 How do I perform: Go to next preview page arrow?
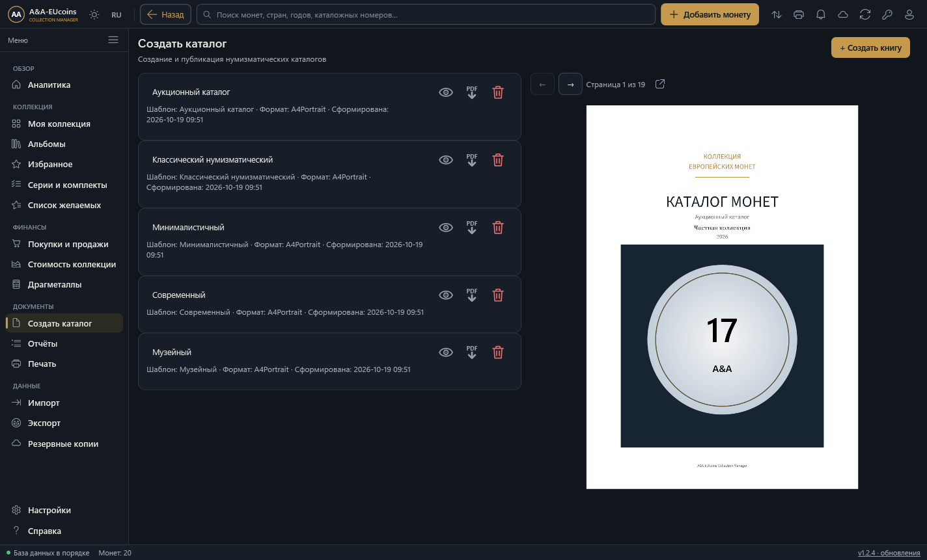[570, 85]
